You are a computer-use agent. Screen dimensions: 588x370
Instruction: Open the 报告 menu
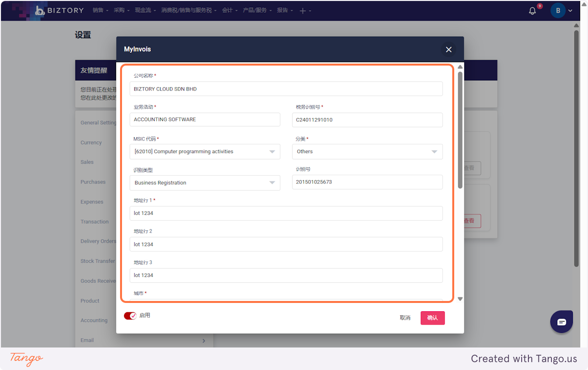pos(285,10)
